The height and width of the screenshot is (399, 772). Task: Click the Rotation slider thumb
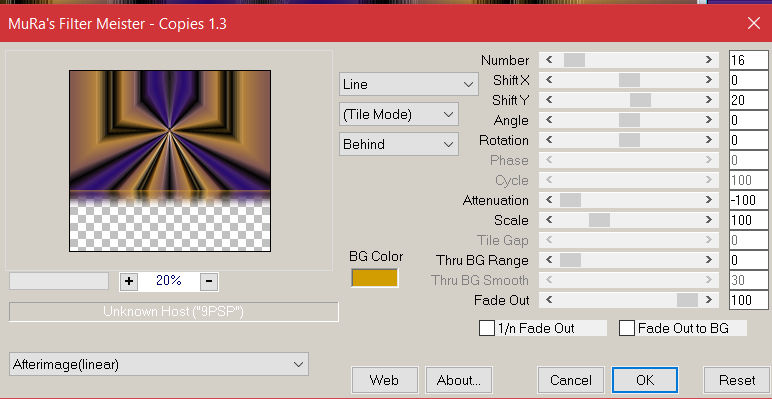(629, 140)
